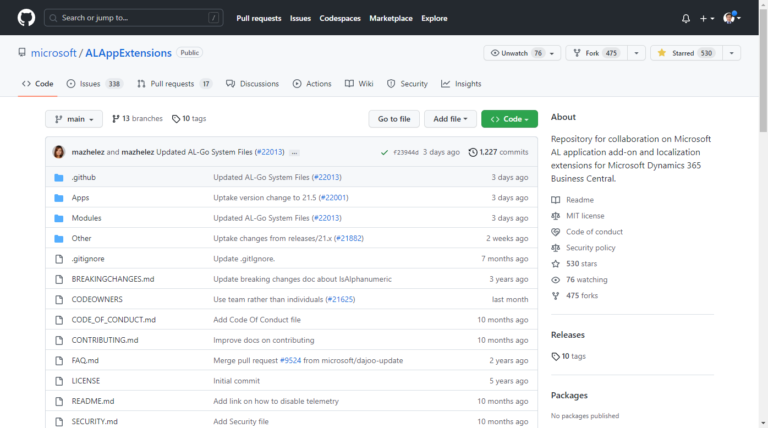
Task: Expand the Add file dropdown
Action: coord(449,119)
